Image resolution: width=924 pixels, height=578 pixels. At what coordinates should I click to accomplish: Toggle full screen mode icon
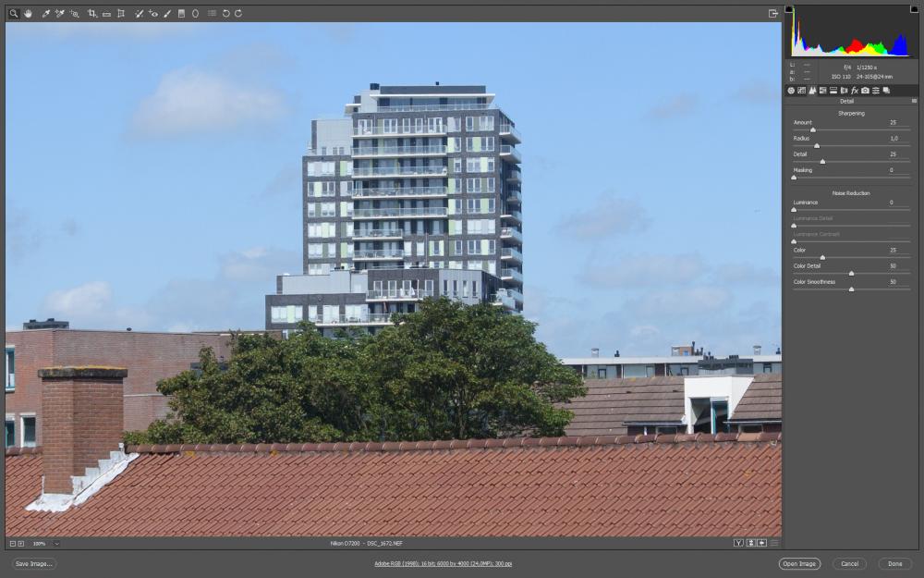click(773, 14)
